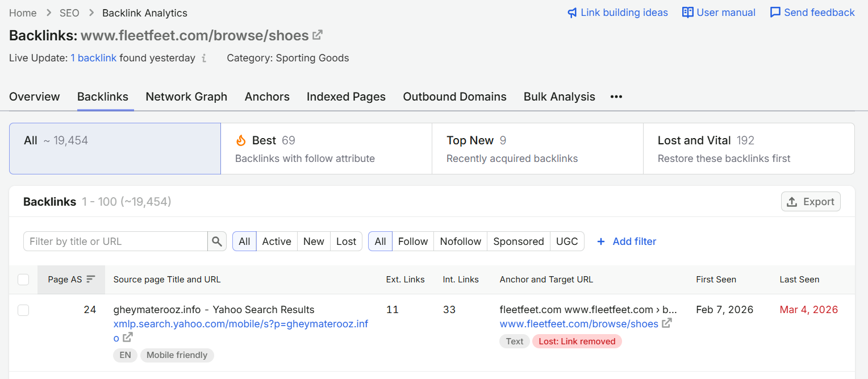868x379 pixels.
Task: Click the book icon for User manual
Action: [688, 13]
